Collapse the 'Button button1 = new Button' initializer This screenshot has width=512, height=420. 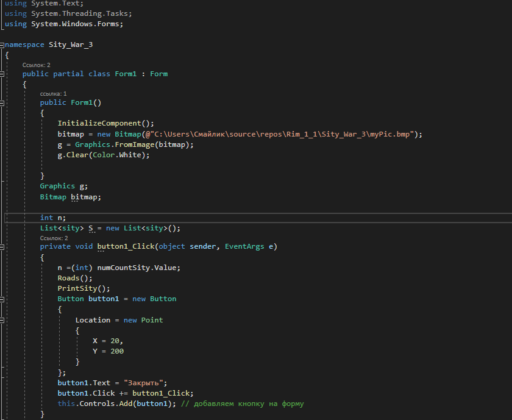tap(2, 299)
